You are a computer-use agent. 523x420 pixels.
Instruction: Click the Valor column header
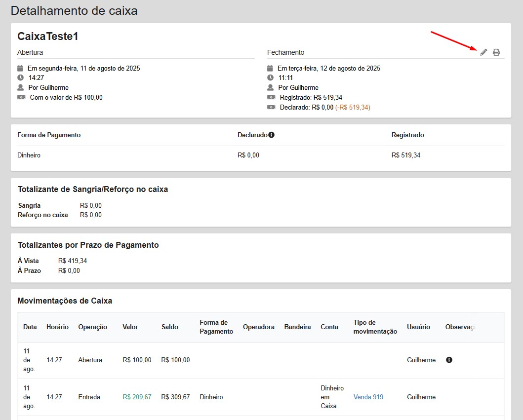point(130,327)
